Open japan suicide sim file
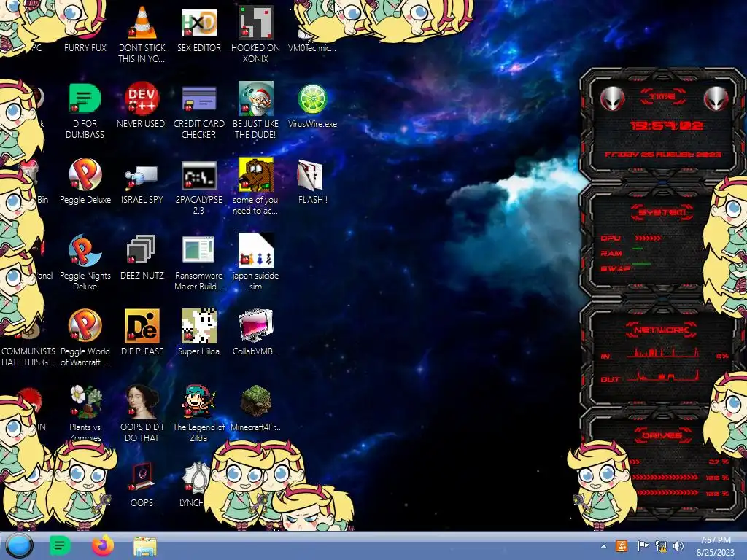Image resolution: width=747 pixels, height=560 pixels. 256,249
